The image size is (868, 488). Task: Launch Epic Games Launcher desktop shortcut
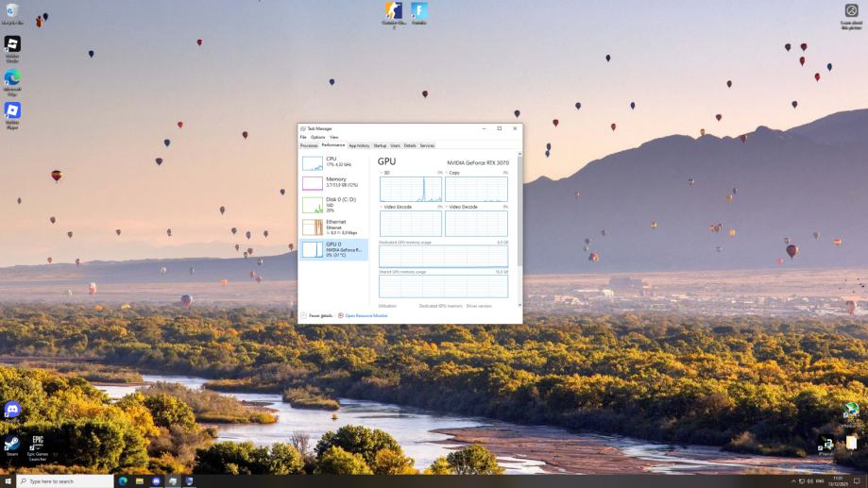pyautogui.click(x=38, y=443)
